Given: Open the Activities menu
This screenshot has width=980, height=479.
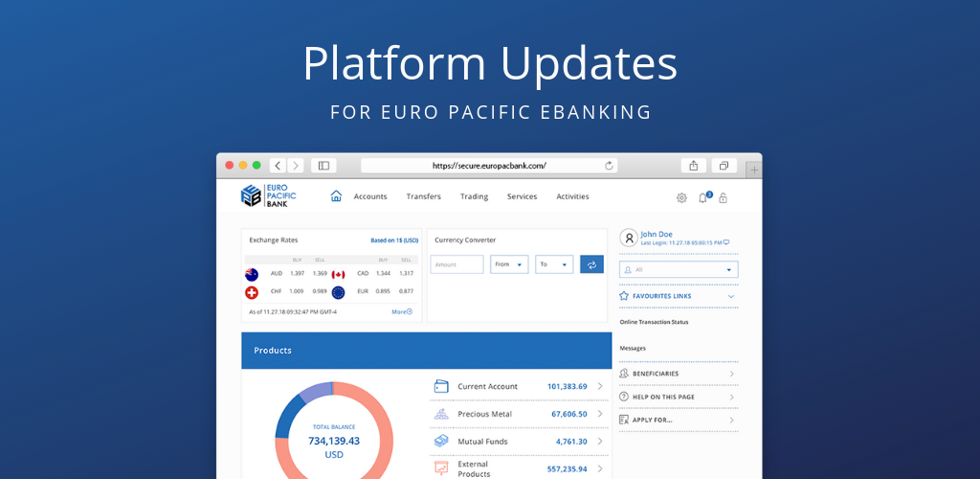Looking at the screenshot, I should click(572, 196).
